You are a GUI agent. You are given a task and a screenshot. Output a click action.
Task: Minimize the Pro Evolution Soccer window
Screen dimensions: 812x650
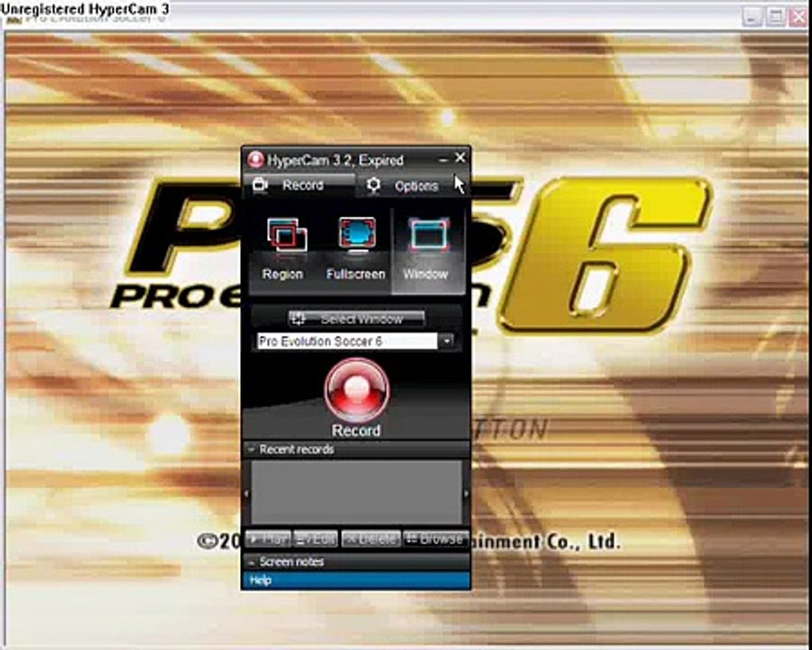[x=752, y=17]
